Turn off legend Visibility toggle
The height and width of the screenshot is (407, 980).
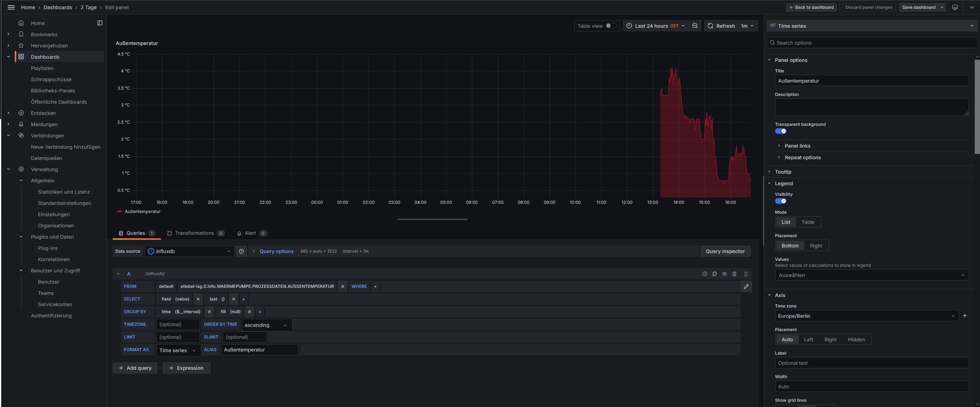780,201
